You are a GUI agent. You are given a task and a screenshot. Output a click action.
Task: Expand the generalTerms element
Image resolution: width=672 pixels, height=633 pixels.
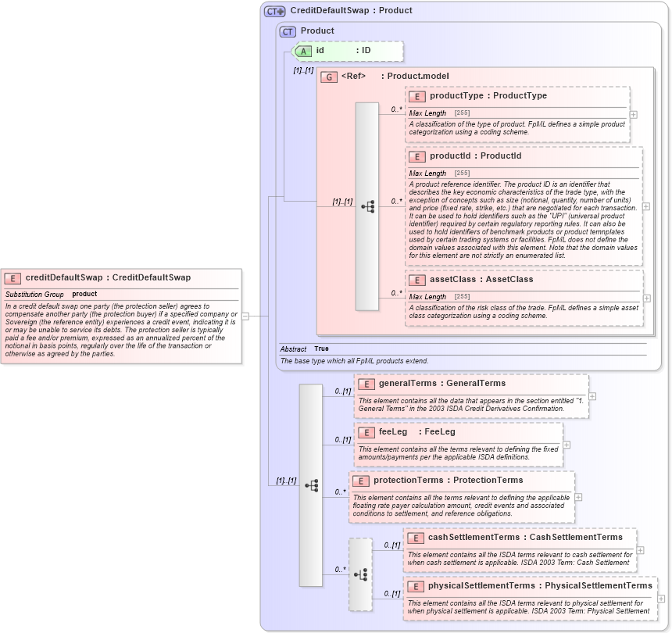[x=592, y=396]
